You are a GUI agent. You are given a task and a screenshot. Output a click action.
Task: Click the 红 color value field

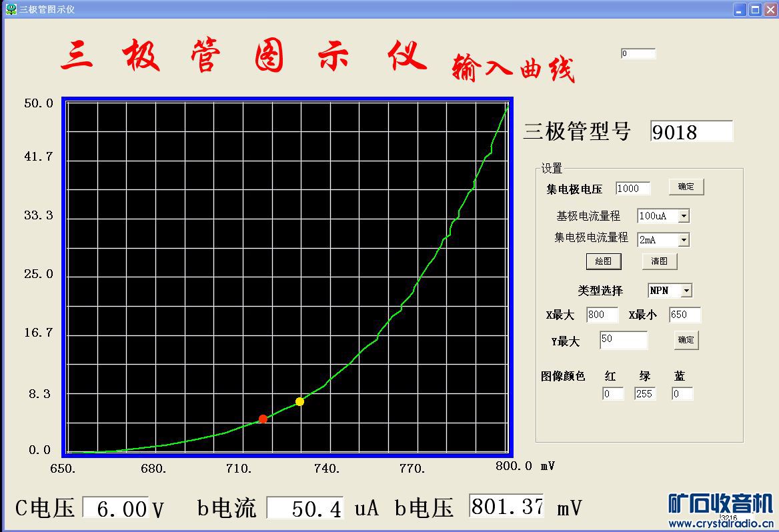point(612,394)
